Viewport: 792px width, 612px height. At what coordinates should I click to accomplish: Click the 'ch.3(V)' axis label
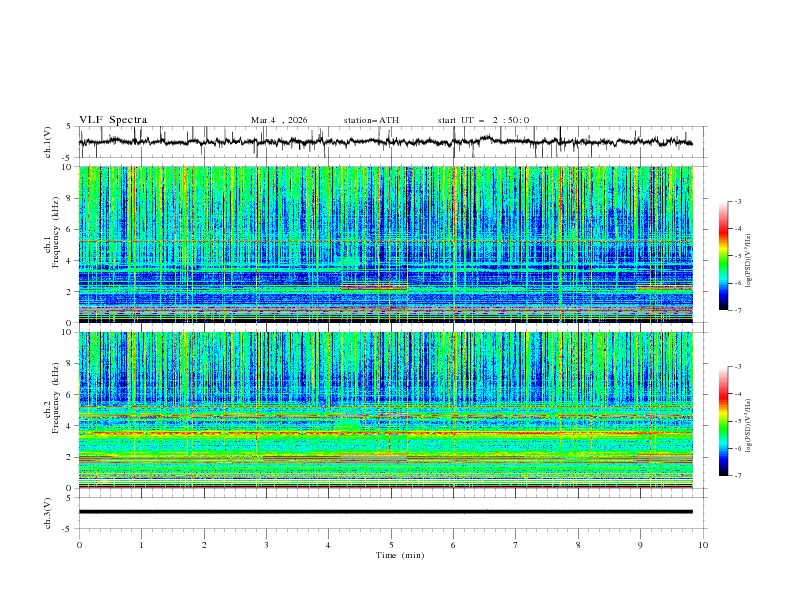[x=48, y=513]
